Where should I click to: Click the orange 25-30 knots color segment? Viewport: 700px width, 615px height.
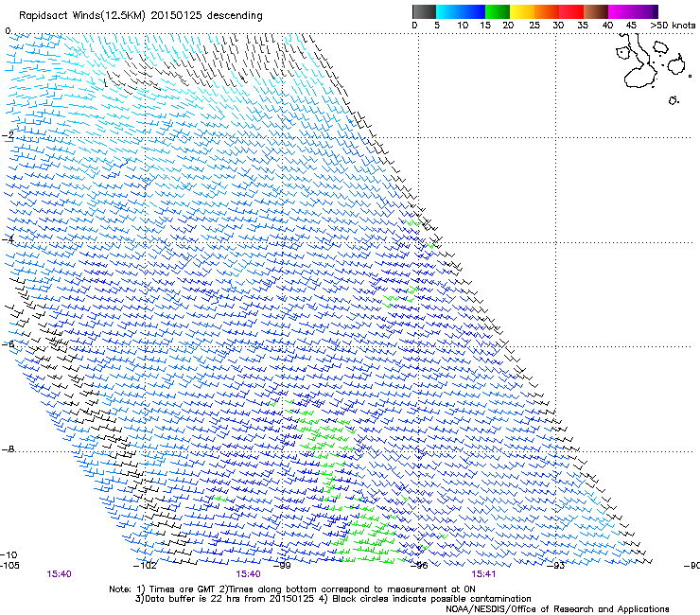[x=547, y=11]
